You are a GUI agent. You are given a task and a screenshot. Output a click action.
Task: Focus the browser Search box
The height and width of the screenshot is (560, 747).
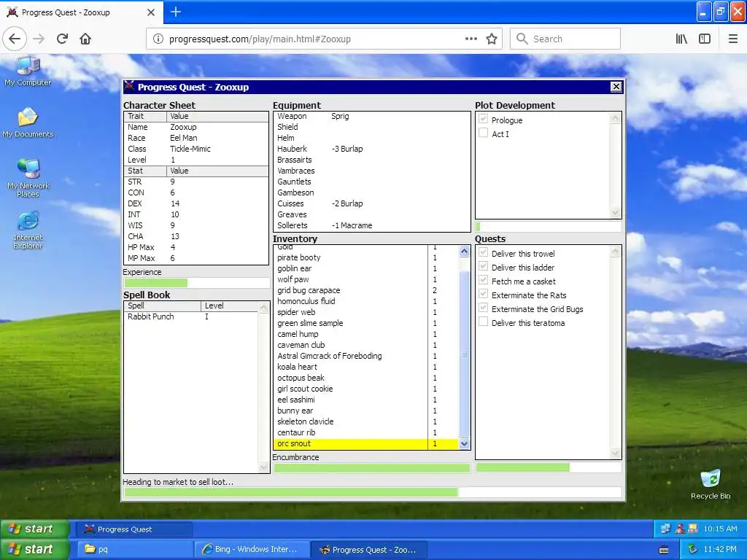coord(565,39)
